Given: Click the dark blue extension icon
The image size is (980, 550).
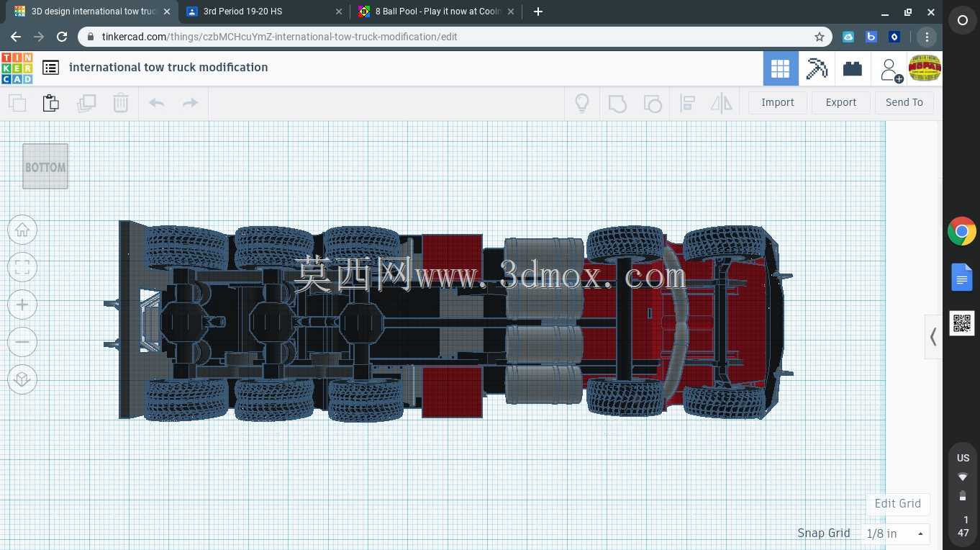Looking at the screenshot, I should click(894, 37).
